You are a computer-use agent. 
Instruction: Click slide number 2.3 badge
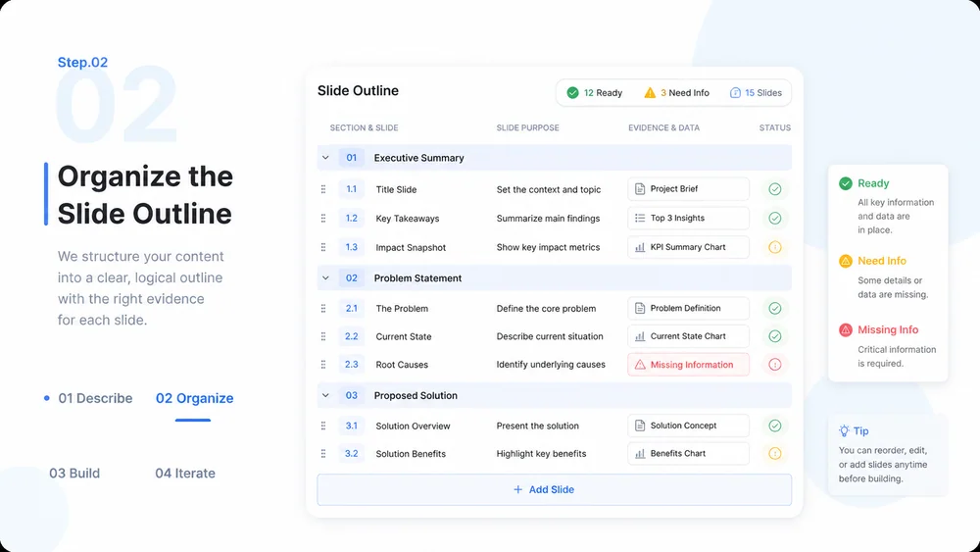(x=351, y=365)
